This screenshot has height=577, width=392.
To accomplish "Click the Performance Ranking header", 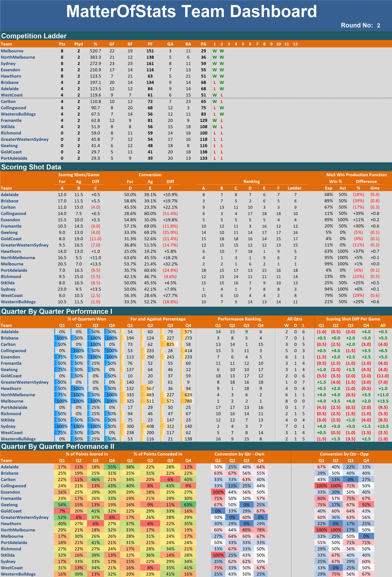I will point(239,319).
